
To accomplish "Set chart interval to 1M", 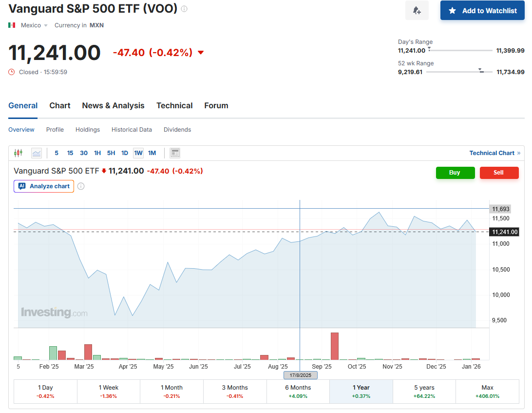I will [152, 153].
